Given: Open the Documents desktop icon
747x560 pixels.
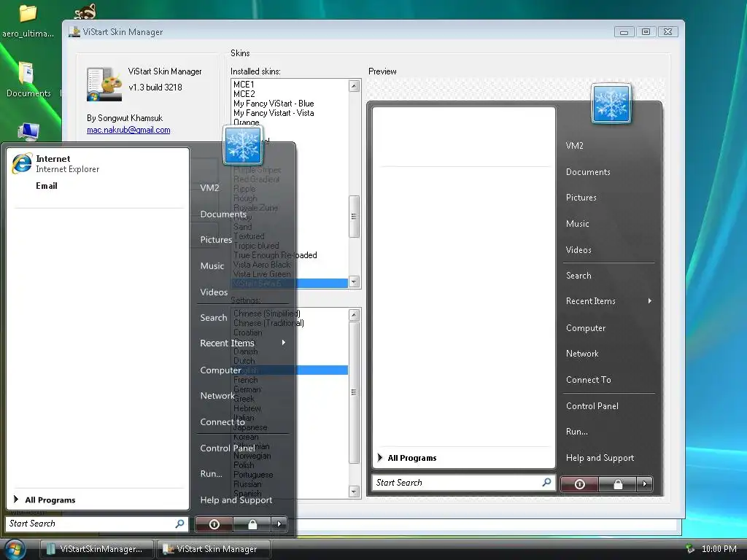Looking at the screenshot, I should click(28, 79).
